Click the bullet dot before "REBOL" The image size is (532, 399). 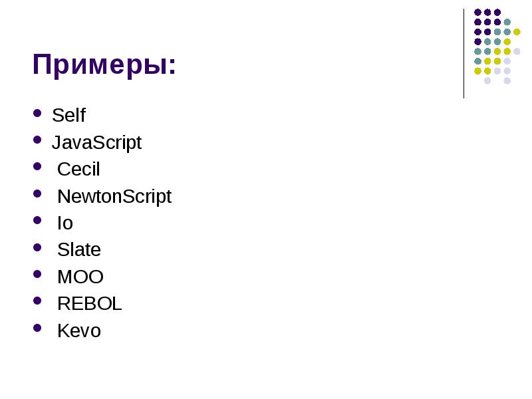click(37, 302)
